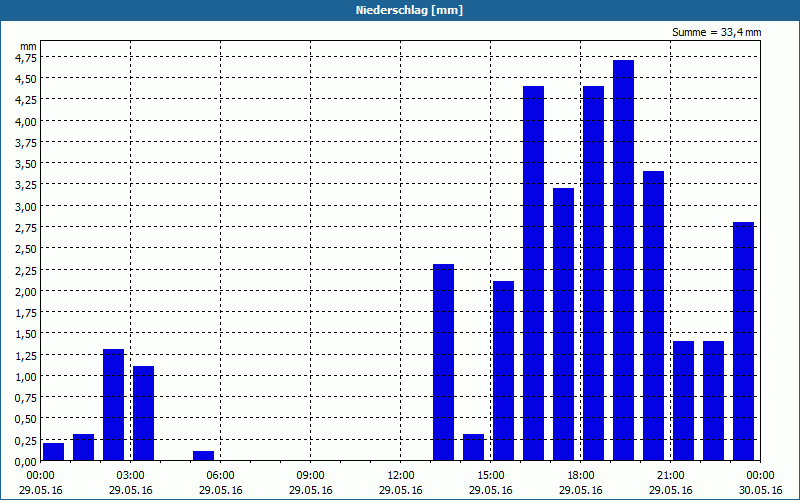Screen dimensions: 800x500
Task: Click the 3,75 y-axis label
Action: tap(26, 143)
